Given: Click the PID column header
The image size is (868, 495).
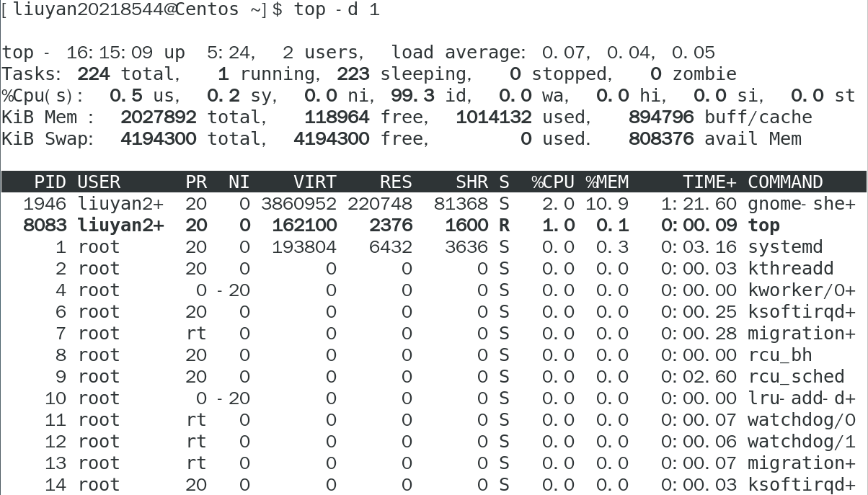Looking at the screenshot, I should 48,182.
